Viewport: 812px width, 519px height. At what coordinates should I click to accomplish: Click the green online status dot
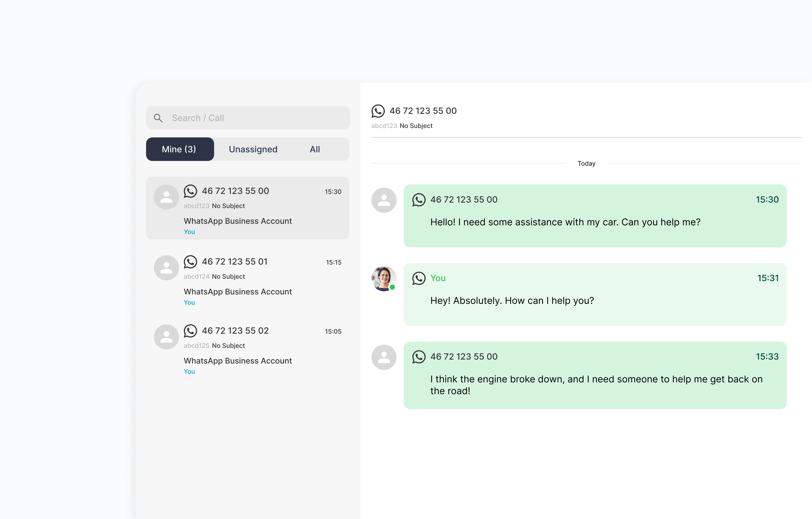(392, 287)
